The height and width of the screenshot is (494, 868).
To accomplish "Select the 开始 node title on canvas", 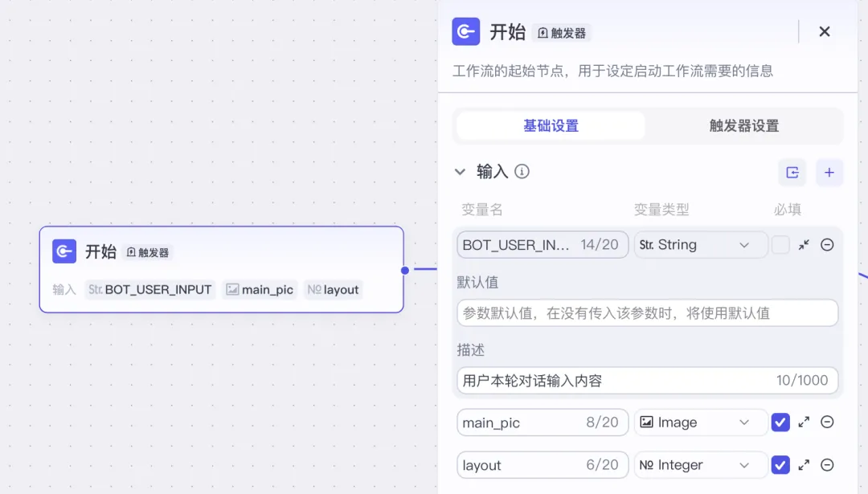I will [x=100, y=251].
